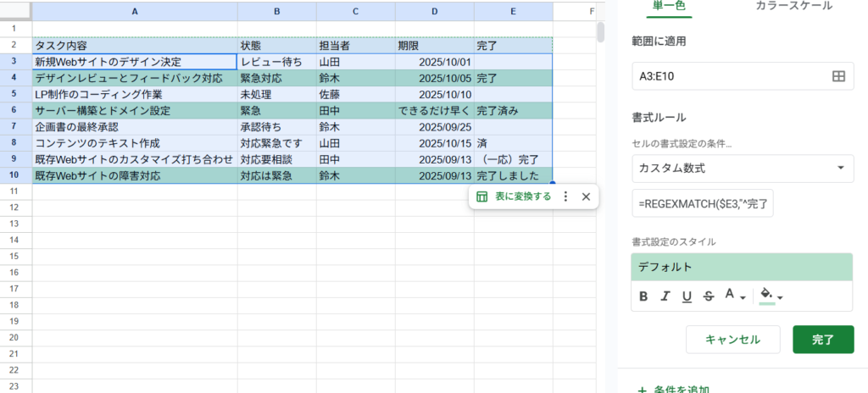Click the REGEXMATCH custom formula field
Screen dimensions: 868x393
pyautogui.click(x=703, y=204)
